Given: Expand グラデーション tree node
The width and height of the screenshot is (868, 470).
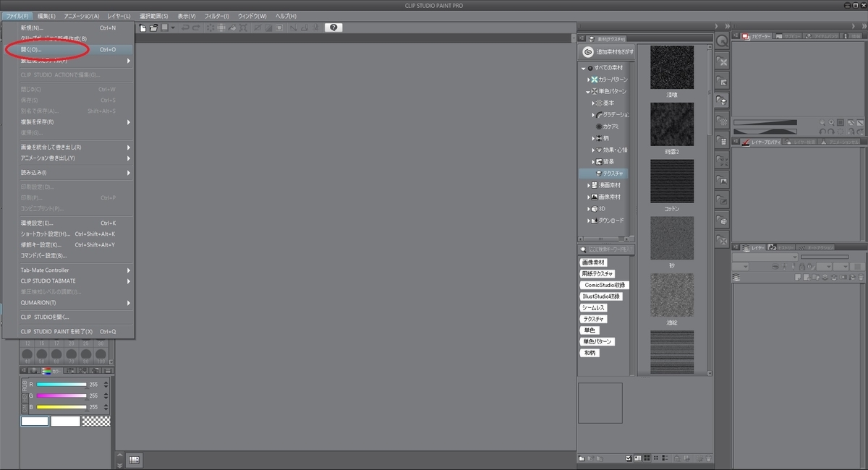Looking at the screenshot, I should click(x=593, y=115).
